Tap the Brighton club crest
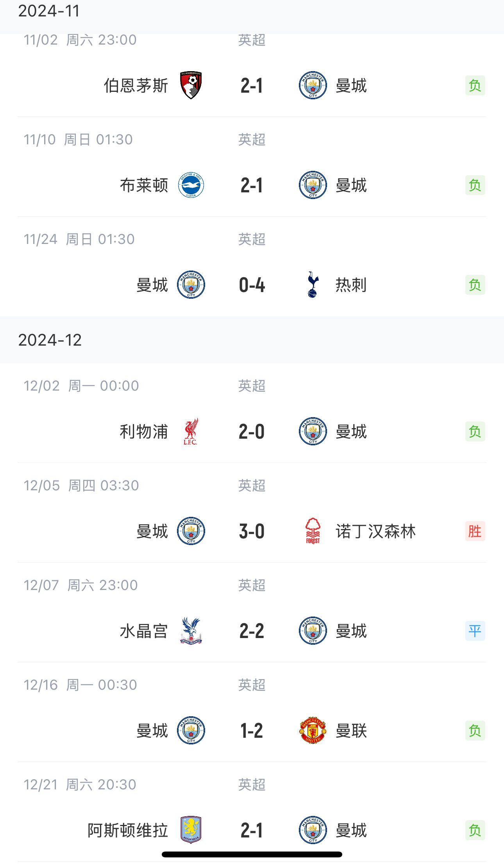Image resolution: width=504 pixels, height=866 pixels. [x=191, y=185]
